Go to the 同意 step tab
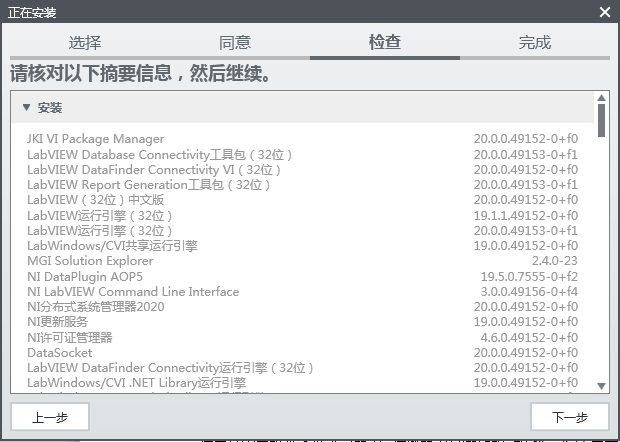Screen dimensions: 620x442 point(235,43)
